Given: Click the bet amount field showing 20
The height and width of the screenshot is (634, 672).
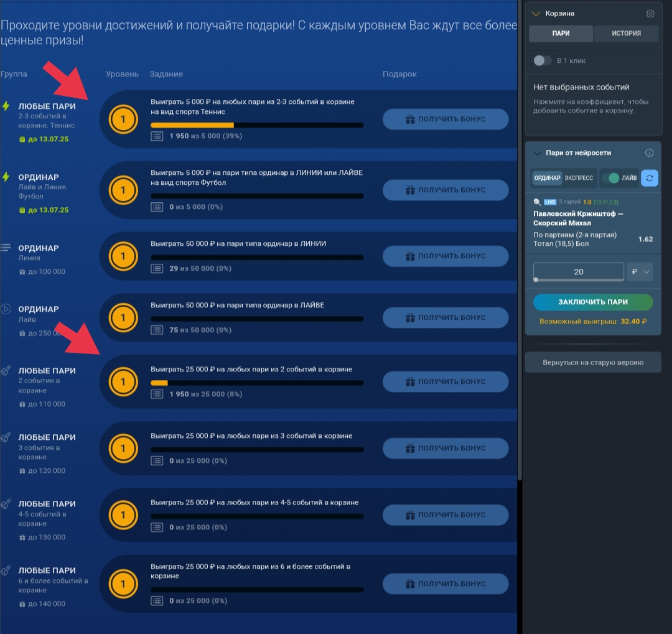Looking at the screenshot, I should tap(578, 271).
